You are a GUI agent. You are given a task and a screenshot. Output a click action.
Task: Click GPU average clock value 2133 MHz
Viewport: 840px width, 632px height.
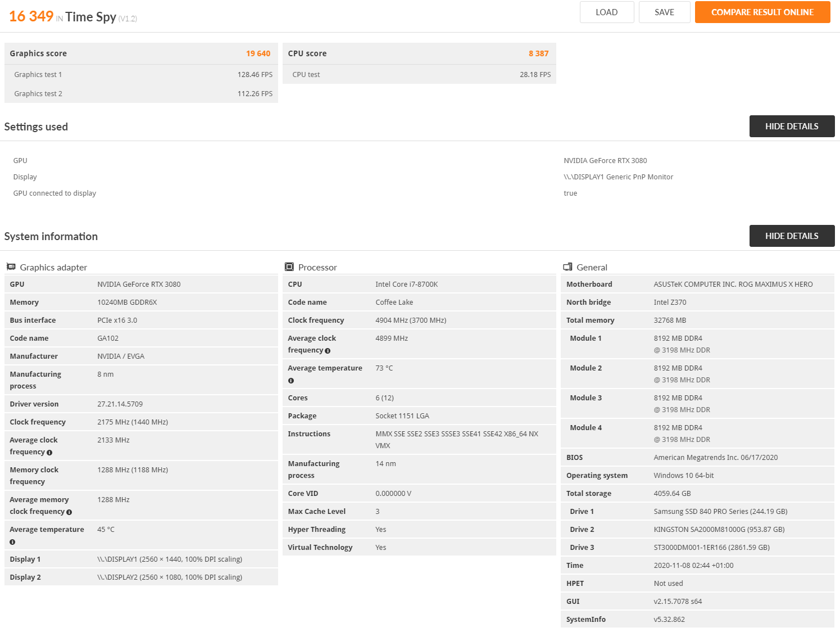113,440
